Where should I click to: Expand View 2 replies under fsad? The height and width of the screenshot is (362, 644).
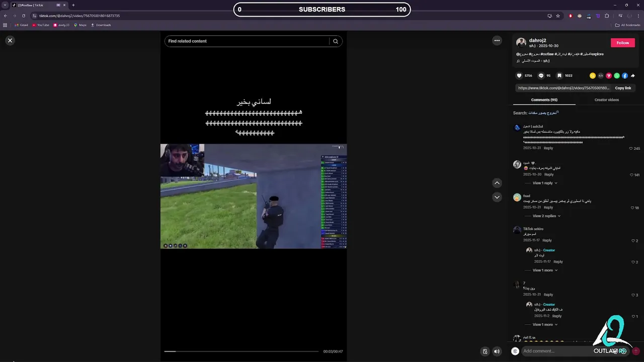point(546,216)
